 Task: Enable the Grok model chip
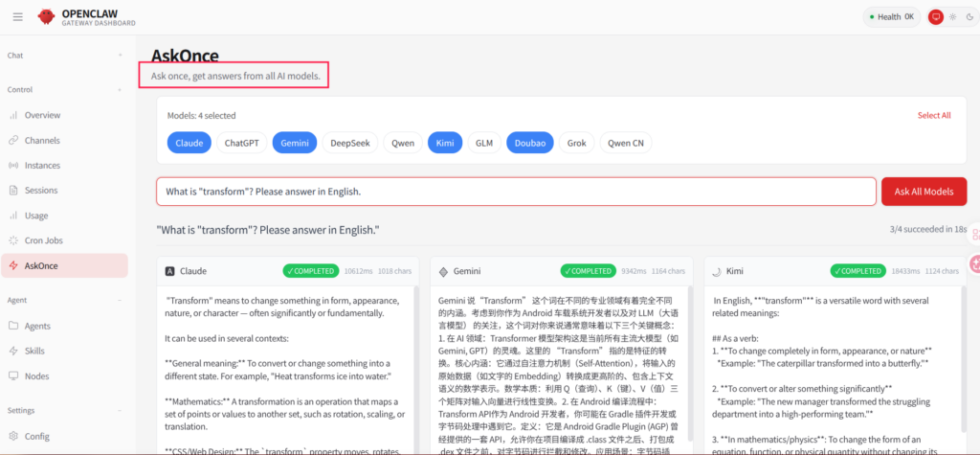(577, 143)
